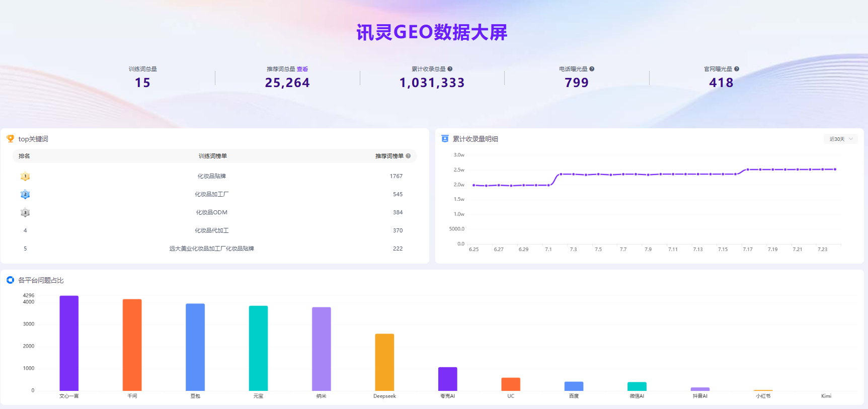Click help icon beside 推荐词榜单 header
Viewport: 868px width, 409px height.
click(408, 156)
